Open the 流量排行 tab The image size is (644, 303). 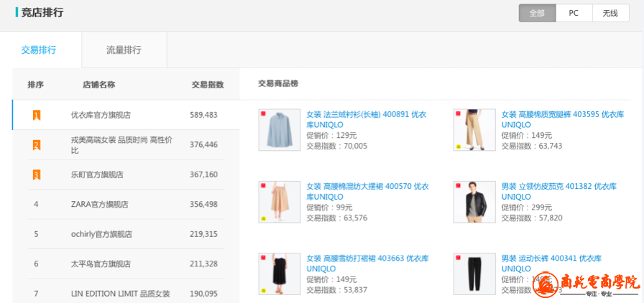[124, 50]
